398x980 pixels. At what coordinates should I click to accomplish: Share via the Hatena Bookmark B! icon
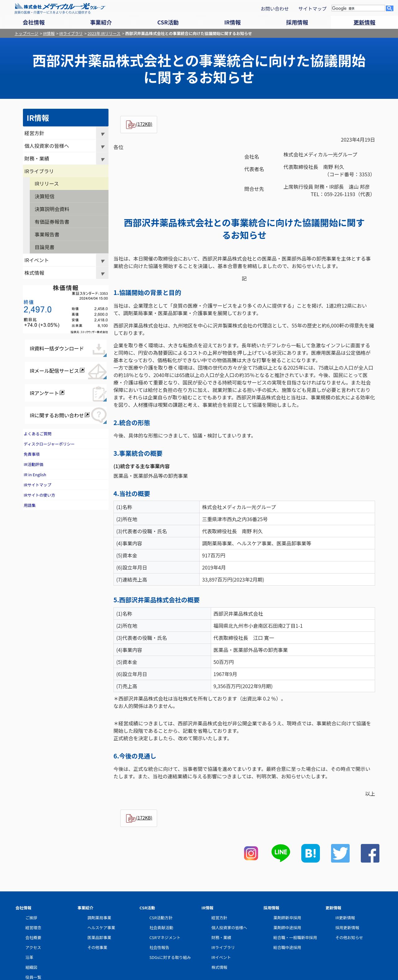click(x=311, y=853)
